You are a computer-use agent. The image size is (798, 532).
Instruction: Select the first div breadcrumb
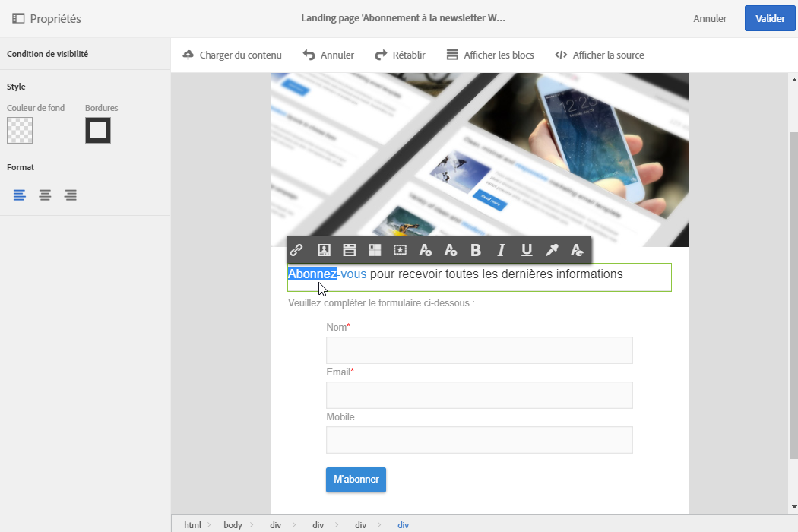tap(275, 525)
